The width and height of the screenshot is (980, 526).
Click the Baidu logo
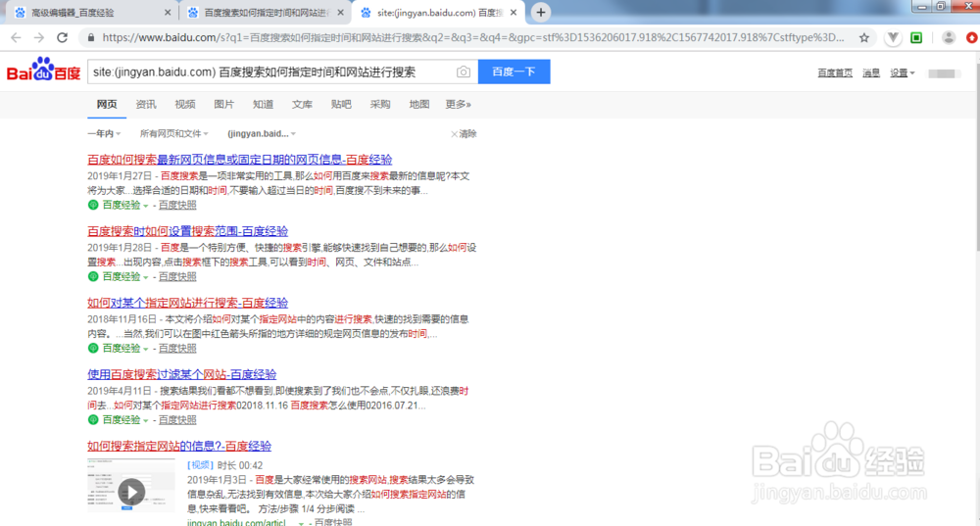[x=43, y=70]
